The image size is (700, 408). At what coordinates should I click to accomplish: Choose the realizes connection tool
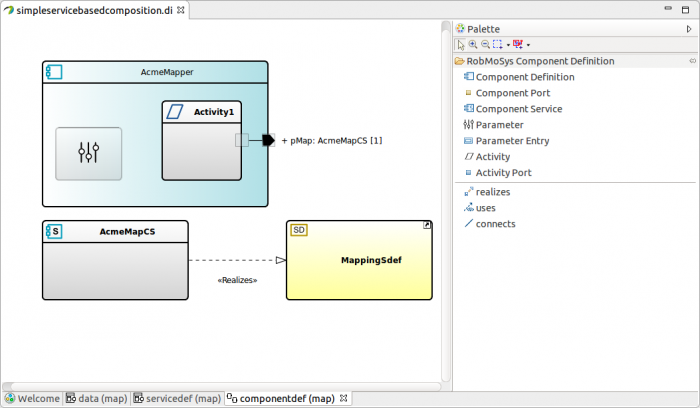point(495,191)
